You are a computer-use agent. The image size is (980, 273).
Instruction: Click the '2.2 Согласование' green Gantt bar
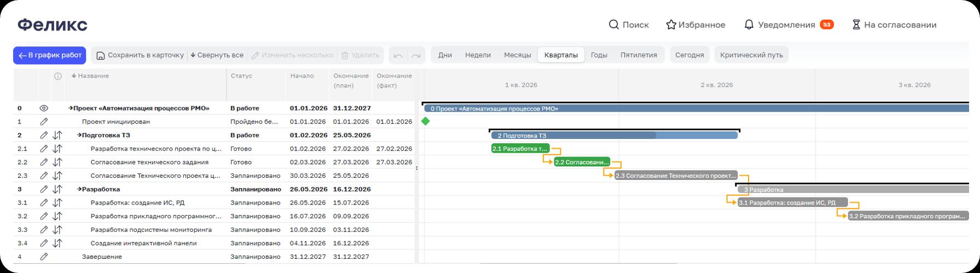tap(582, 162)
